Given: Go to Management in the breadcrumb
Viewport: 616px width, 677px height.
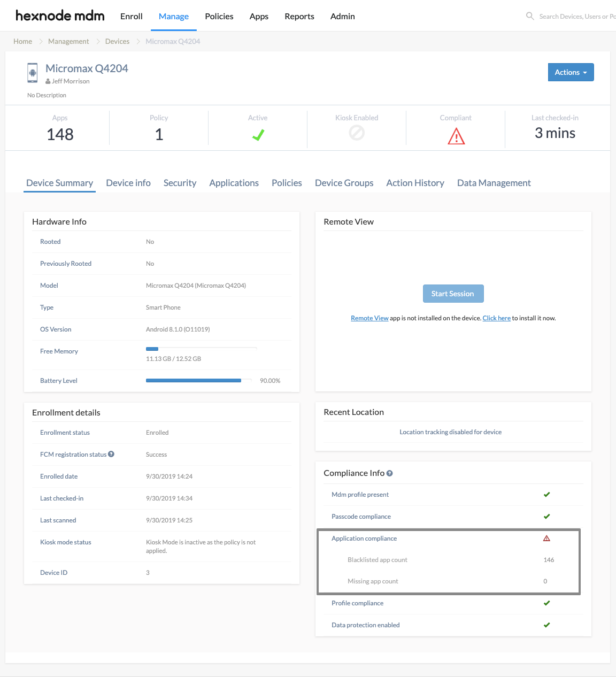Looking at the screenshot, I should pyautogui.click(x=68, y=41).
